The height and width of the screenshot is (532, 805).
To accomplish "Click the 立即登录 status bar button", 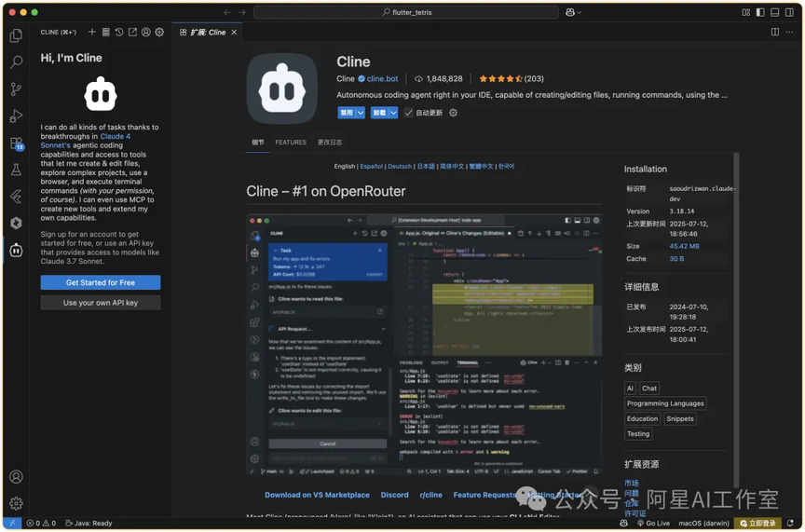I will point(757,523).
